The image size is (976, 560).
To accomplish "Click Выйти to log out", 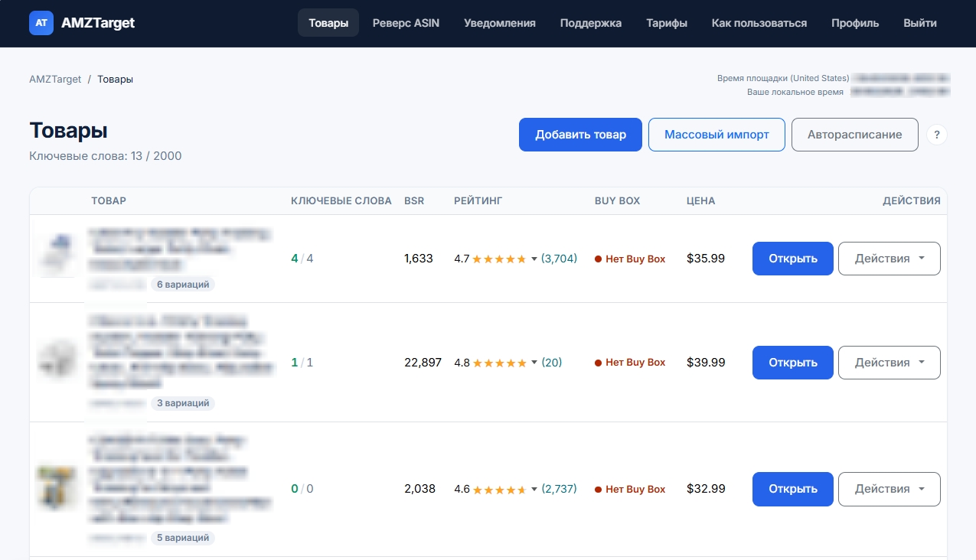I will click(920, 23).
